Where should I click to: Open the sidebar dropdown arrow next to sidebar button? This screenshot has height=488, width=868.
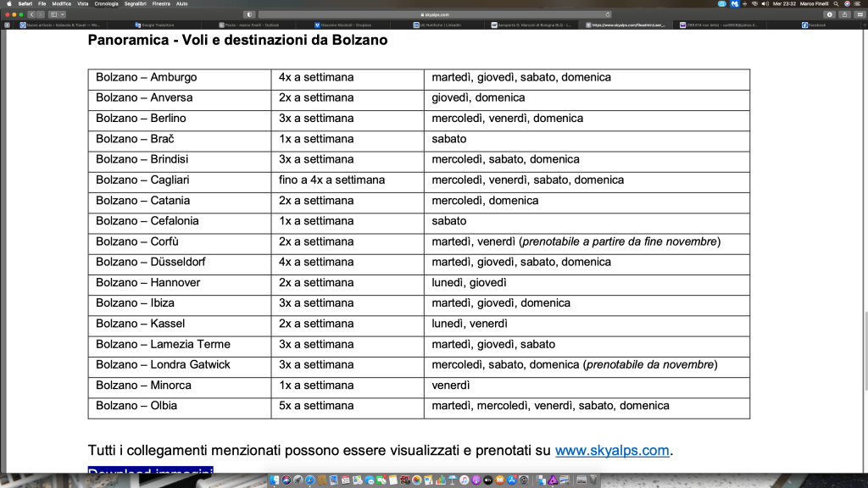click(62, 14)
